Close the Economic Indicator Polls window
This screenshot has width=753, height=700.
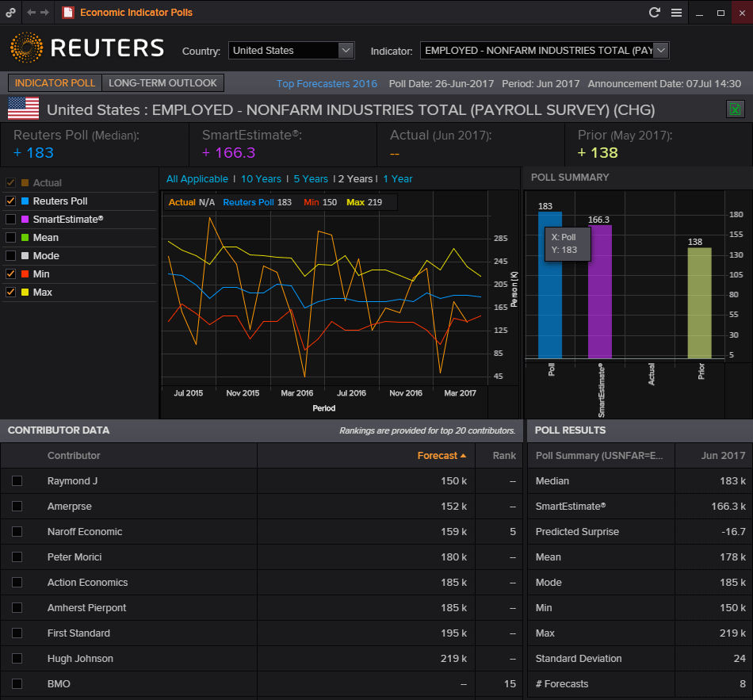pyautogui.click(x=742, y=13)
